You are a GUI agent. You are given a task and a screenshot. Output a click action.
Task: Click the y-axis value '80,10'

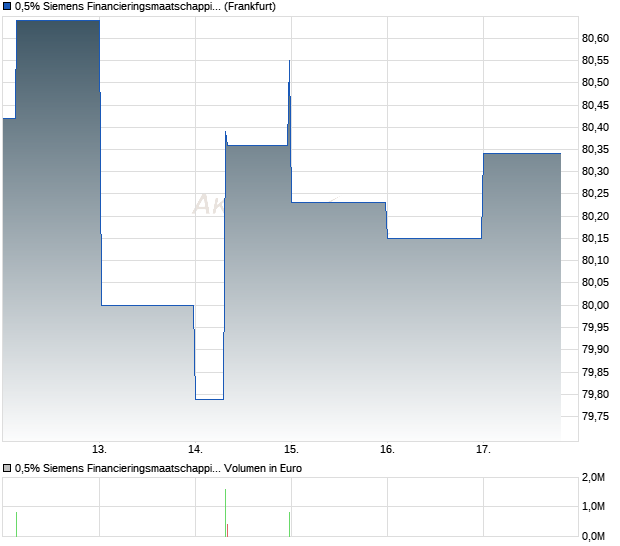point(595,261)
